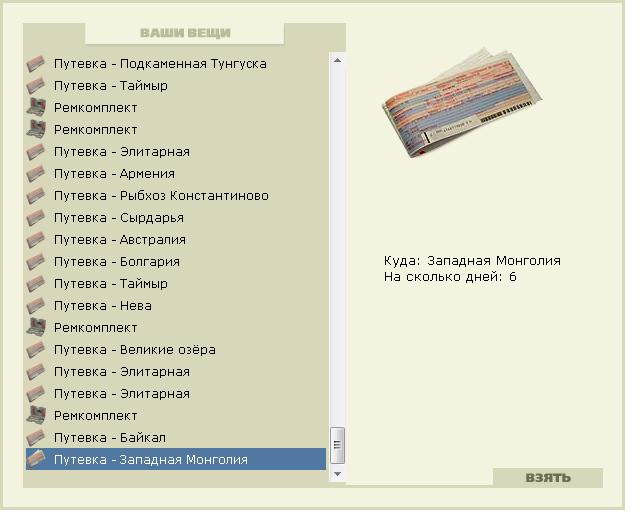Click the empty scrollbar track above the thumb
Screen dimensions: 640x512
point(338,247)
